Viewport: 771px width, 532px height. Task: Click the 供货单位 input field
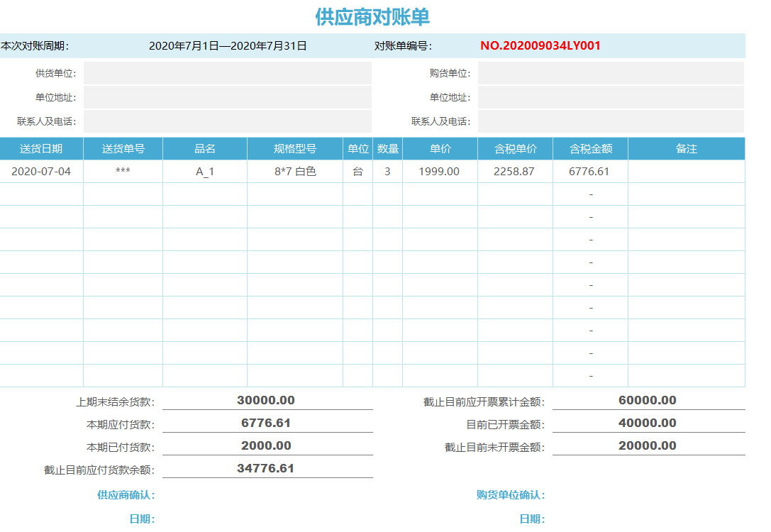tap(227, 72)
